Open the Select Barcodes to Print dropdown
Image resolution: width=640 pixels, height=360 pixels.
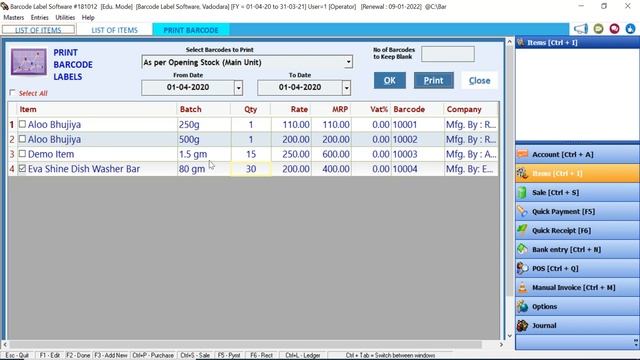coord(348,62)
